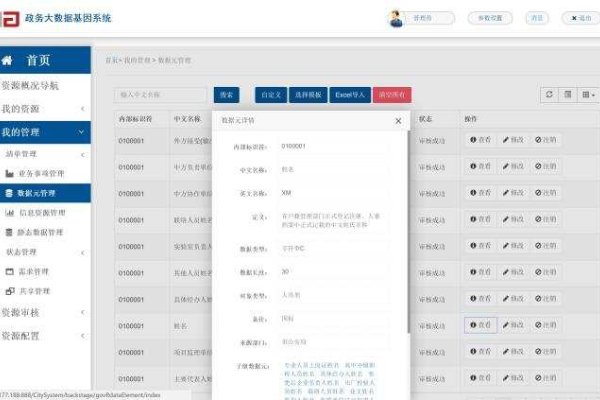Click the red 清空所有 button
Image resolution: width=600 pixels, height=400 pixels.
392,95
